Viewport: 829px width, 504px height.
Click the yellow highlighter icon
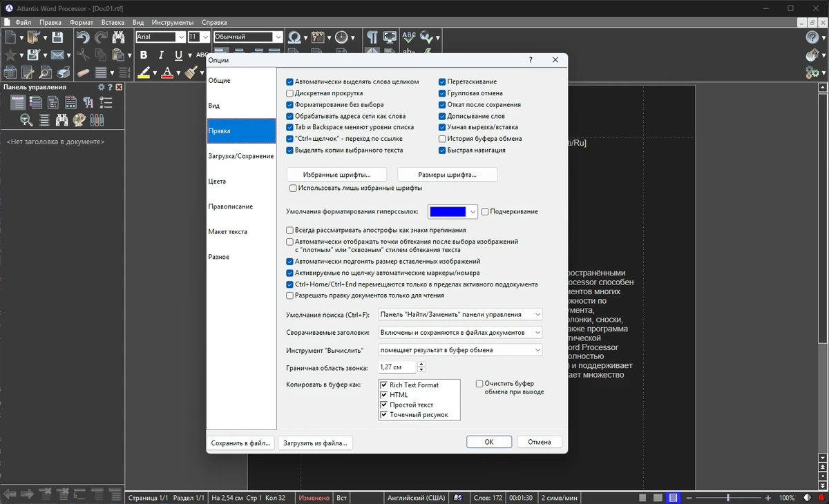pos(144,72)
